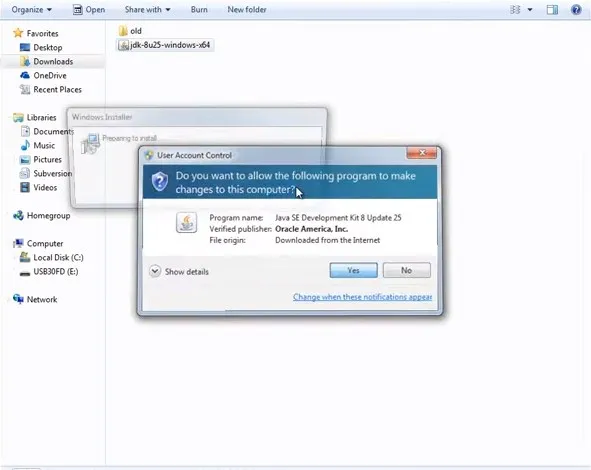Expand Show details chevron
This screenshot has width=591, height=470.
click(155, 271)
